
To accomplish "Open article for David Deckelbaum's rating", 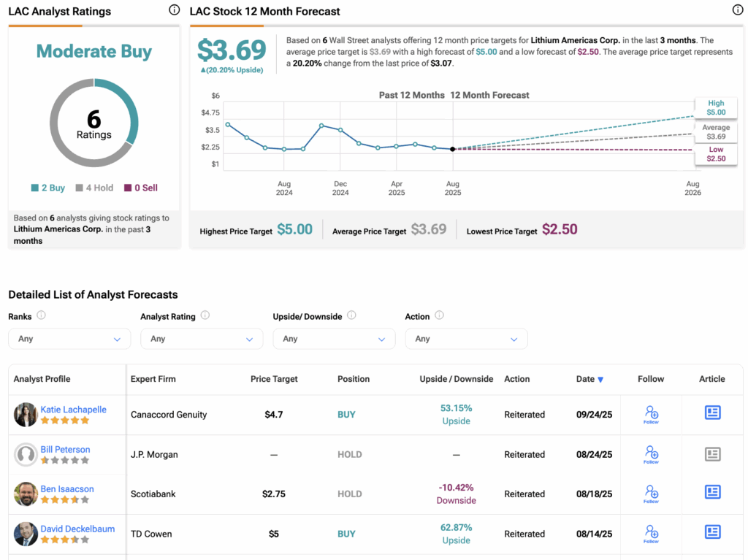I will (713, 532).
